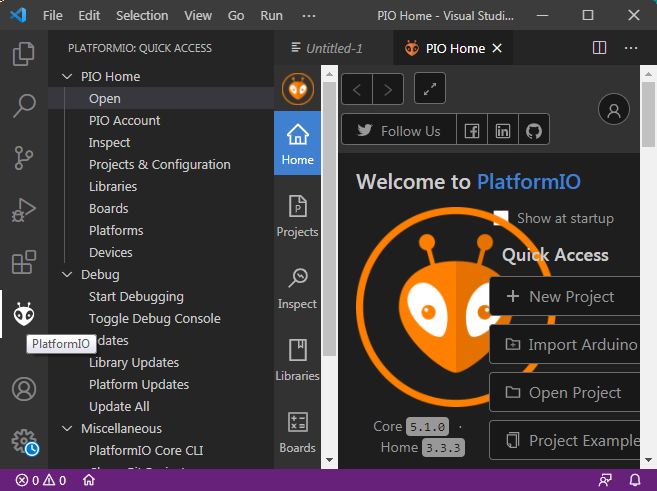Select Start Debugging tree item

[161, 297]
